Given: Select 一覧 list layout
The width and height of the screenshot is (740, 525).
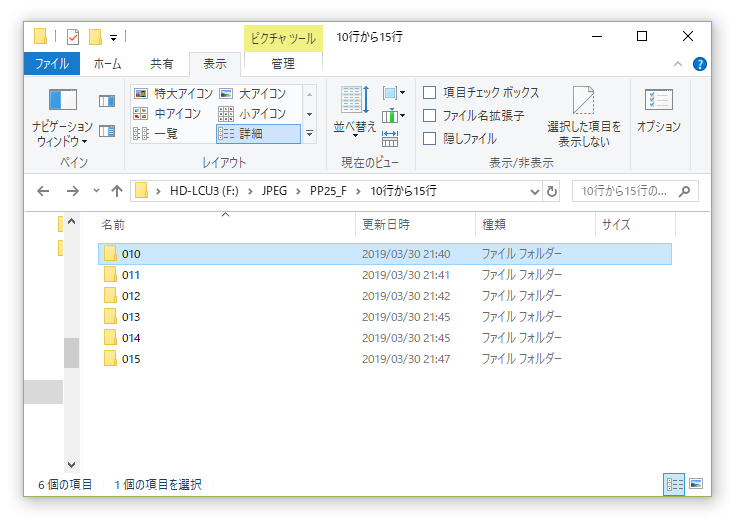Looking at the screenshot, I should [x=173, y=134].
